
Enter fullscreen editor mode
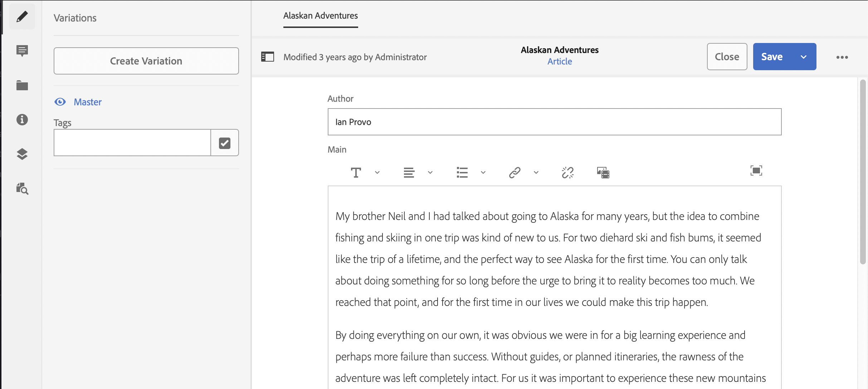[756, 171]
